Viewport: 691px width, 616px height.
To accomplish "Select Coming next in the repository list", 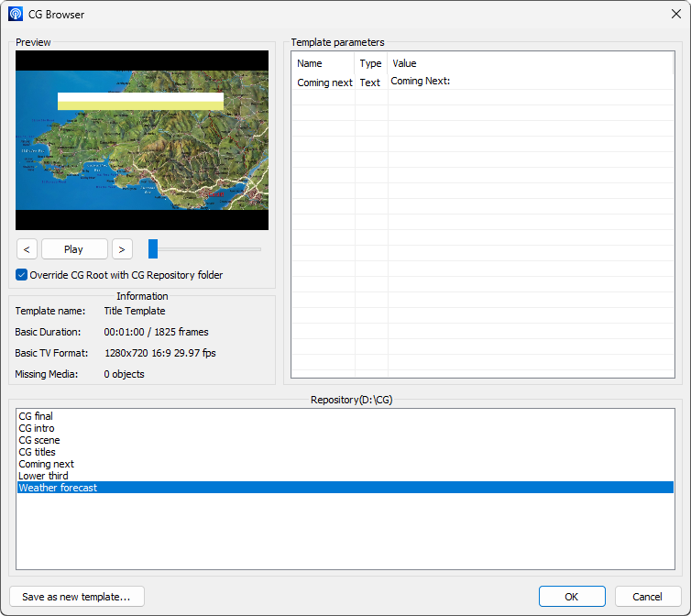I will tap(345, 464).
